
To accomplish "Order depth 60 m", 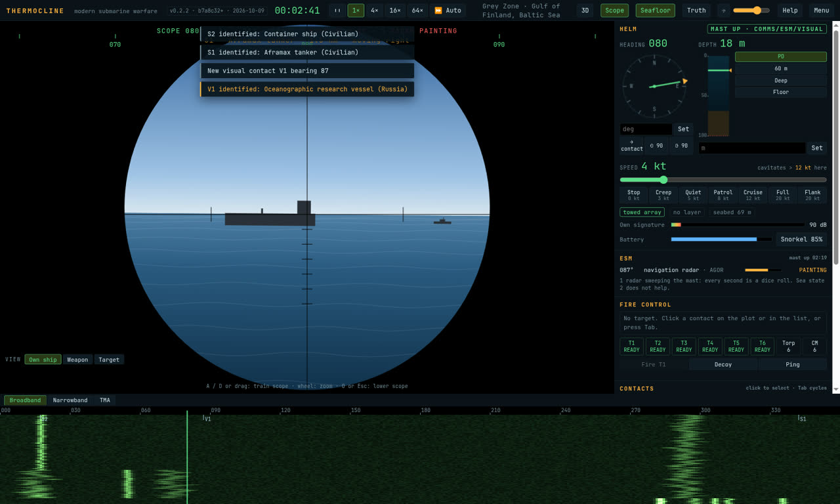I will (781, 69).
